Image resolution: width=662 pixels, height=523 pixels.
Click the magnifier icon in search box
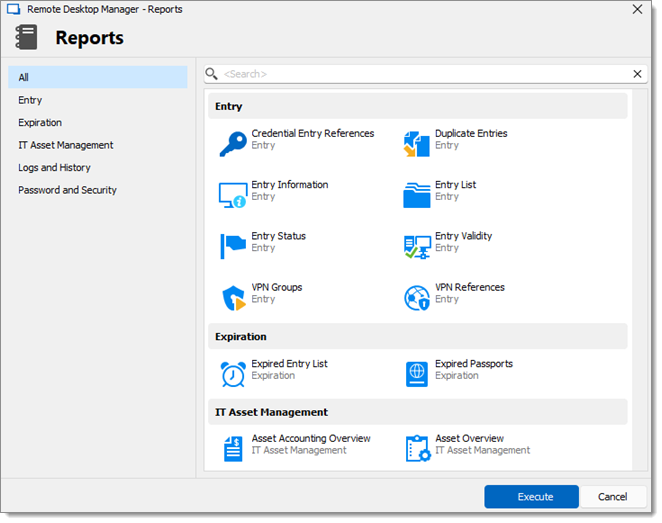point(211,74)
